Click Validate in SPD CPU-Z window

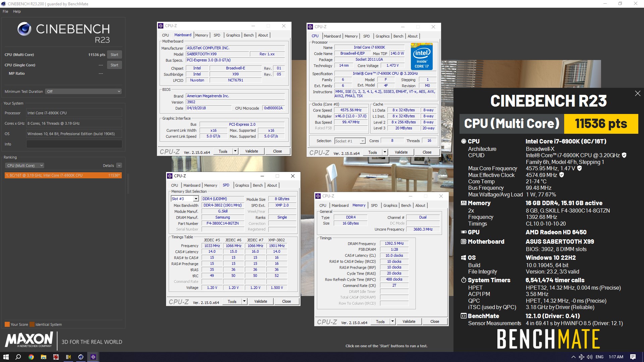pos(261,302)
